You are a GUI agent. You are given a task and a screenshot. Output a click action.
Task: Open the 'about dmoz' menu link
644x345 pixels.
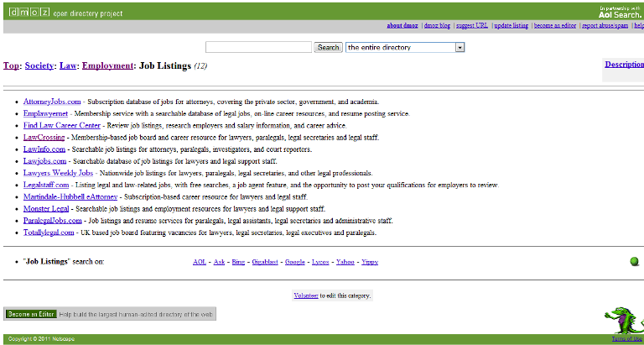coord(403,26)
